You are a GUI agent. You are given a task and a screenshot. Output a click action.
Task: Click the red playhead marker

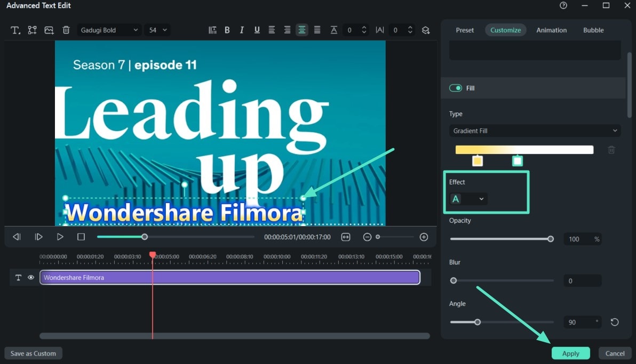click(x=153, y=255)
